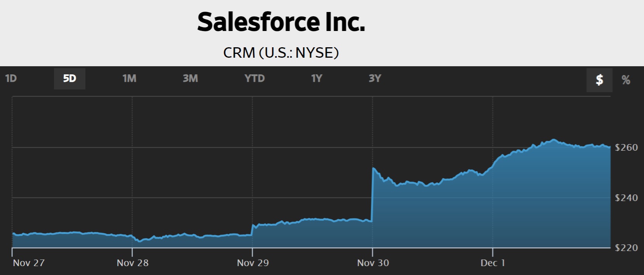The height and width of the screenshot is (275, 644).
Task: Toggle chart to percent change
Action: tap(626, 80)
